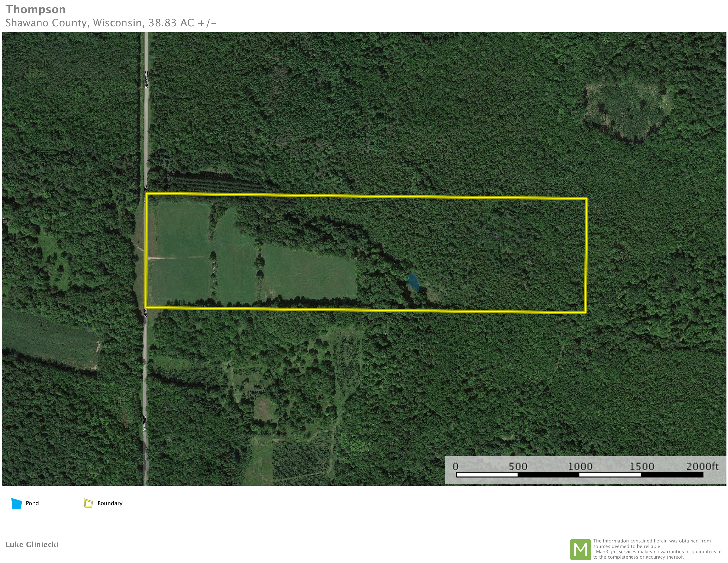
Task: Click the Thompson title heading
Action: (x=36, y=9)
